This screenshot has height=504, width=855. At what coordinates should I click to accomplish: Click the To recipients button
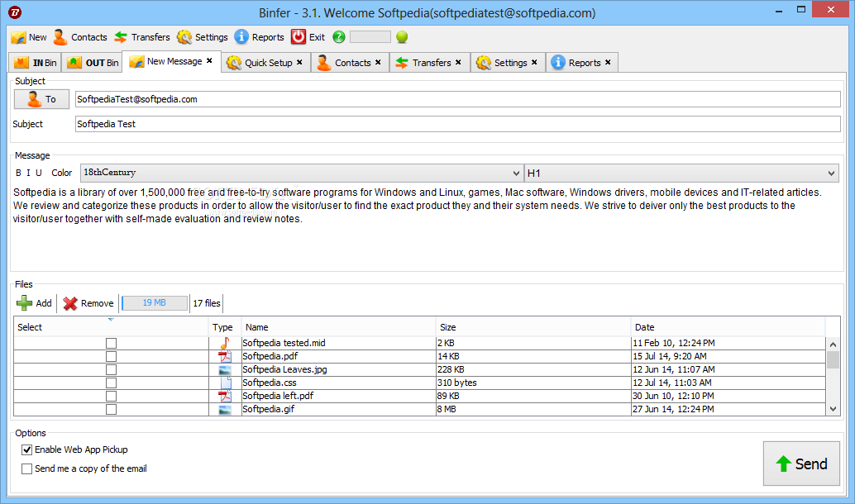coord(42,99)
